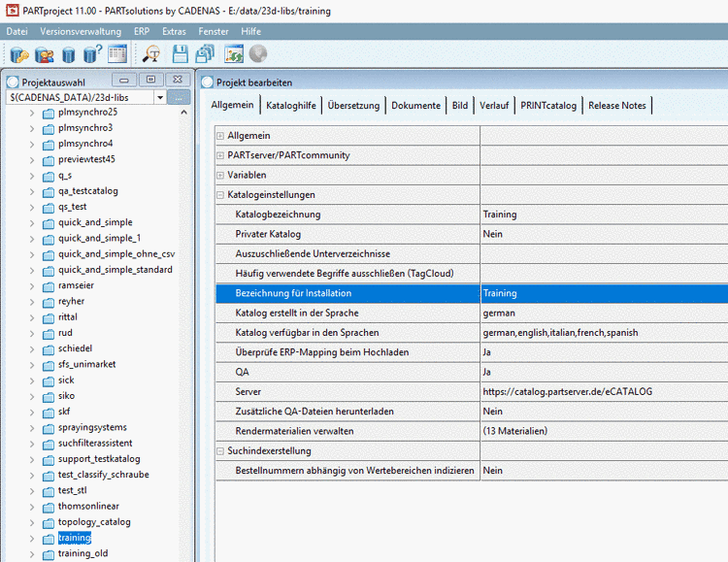Click the database key toolbar icon
The width and height of the screenshot is (728, 562).
[x=18, y=54]
